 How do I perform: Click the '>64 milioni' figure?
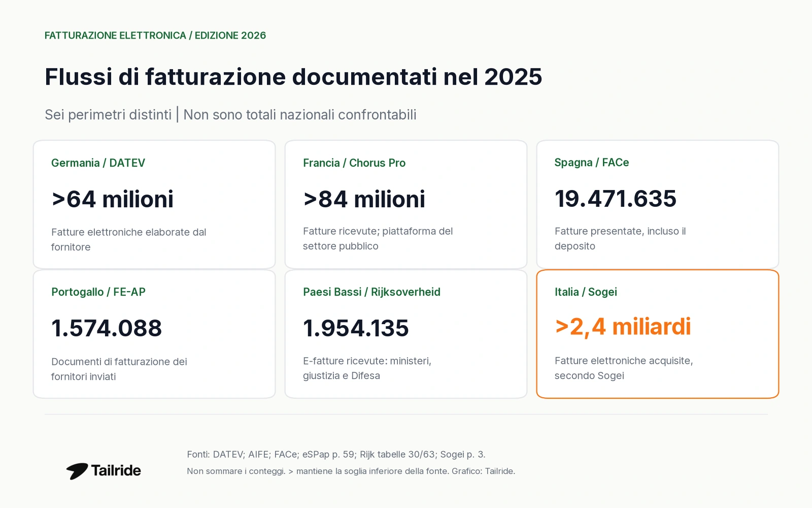tap(113, 199)
